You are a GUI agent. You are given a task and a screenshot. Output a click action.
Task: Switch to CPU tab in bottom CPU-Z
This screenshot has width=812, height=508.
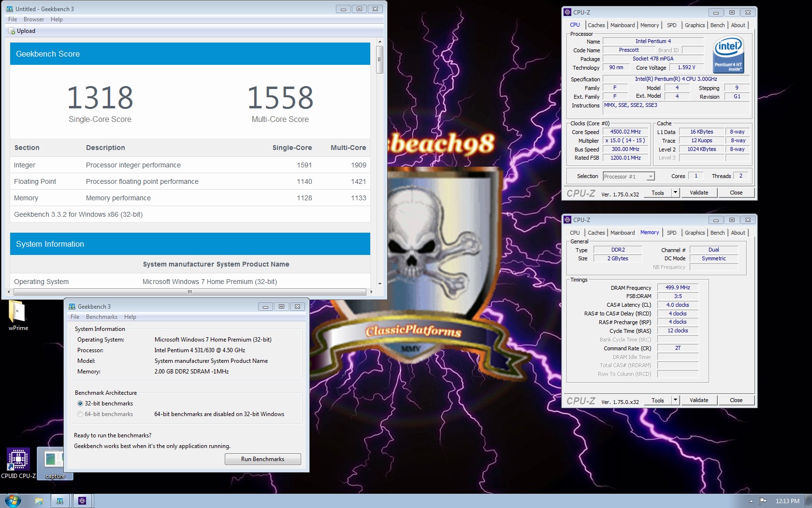coord(575,233)
